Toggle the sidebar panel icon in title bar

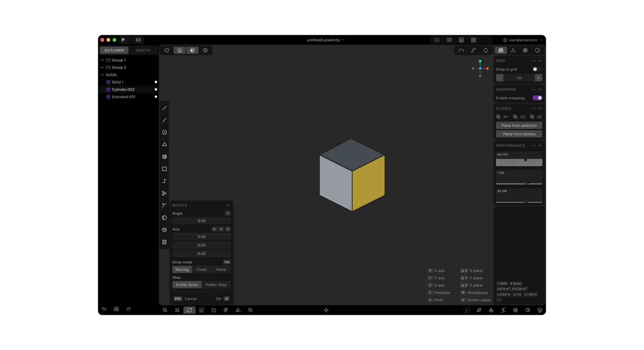coord(138,40)
